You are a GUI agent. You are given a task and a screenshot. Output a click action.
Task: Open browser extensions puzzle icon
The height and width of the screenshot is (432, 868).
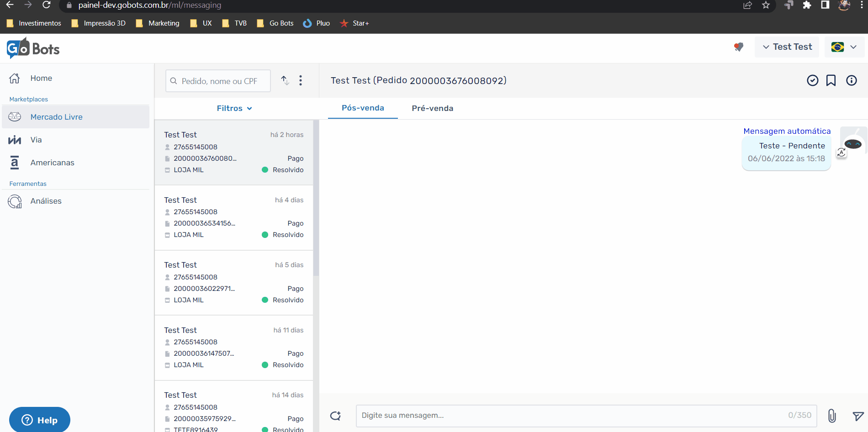pos(807,5)
